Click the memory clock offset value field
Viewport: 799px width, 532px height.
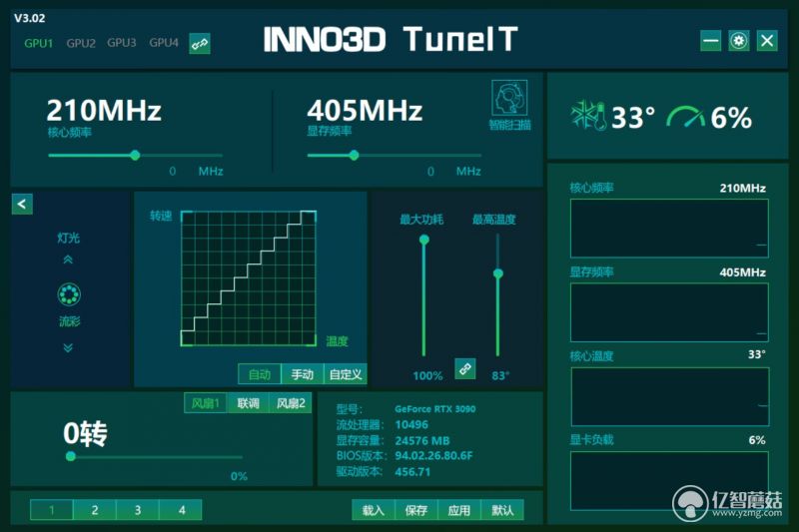click(431, 171)
